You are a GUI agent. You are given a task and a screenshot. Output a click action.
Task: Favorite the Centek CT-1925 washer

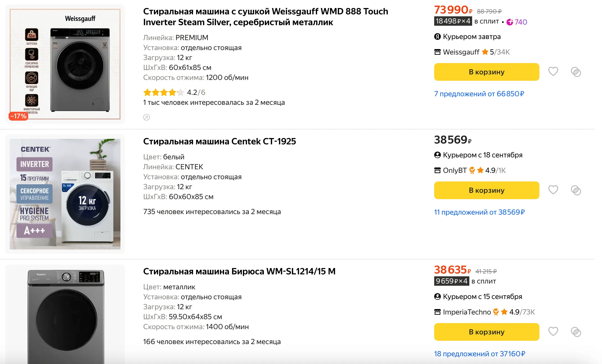(553, 190)
